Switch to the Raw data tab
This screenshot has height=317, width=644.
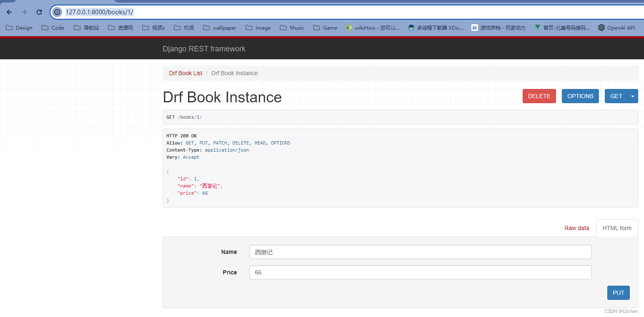576,228
